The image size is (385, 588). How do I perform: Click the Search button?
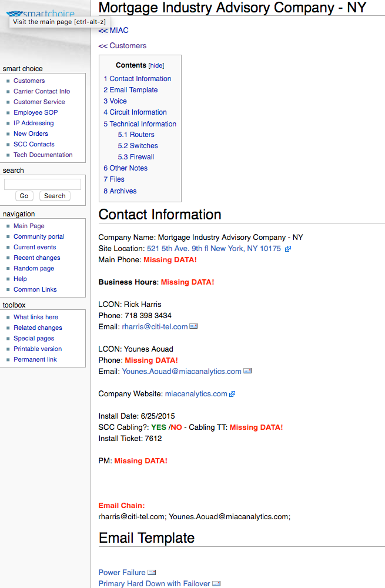coord(55,196)
